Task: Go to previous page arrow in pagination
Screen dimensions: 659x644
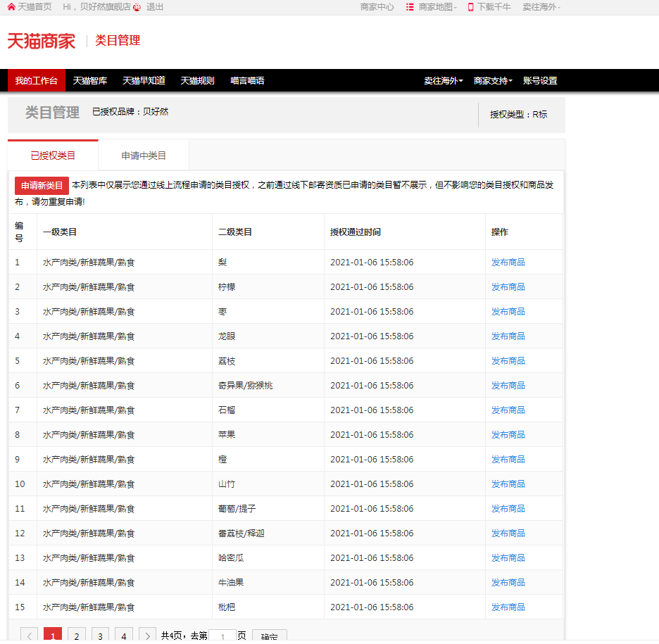Action: pyautogui.click(x=29, y=636)
